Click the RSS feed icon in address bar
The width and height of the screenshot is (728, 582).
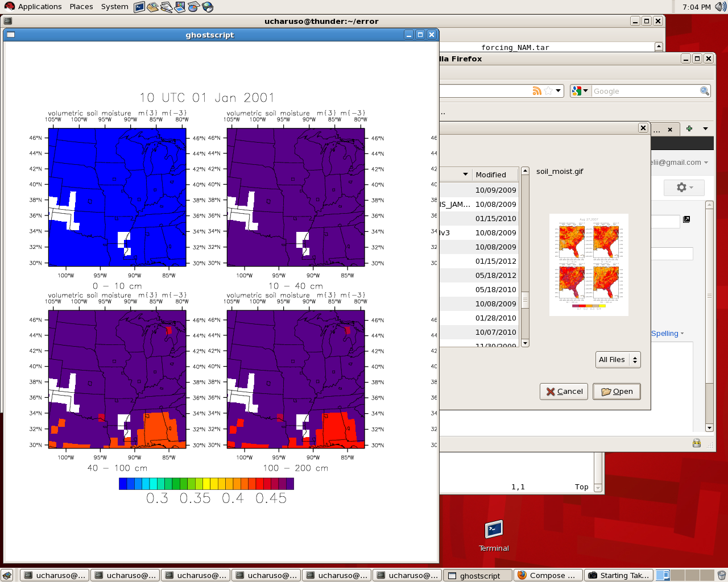click(x=536, y=91)
